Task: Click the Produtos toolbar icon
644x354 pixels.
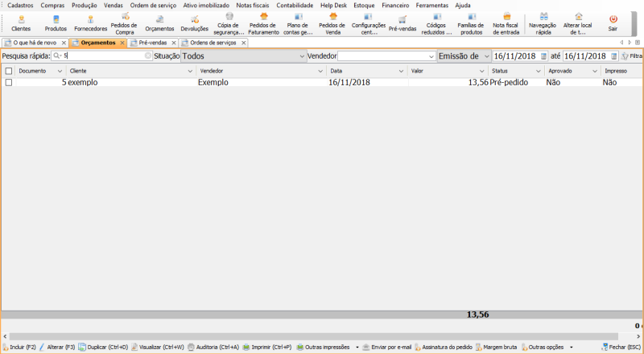Action: [56, 22]
